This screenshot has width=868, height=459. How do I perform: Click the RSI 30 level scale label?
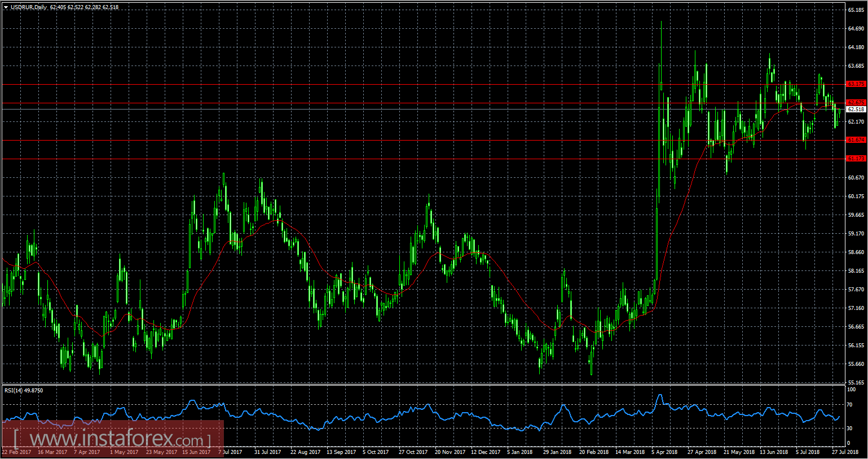tap(850, 429)
